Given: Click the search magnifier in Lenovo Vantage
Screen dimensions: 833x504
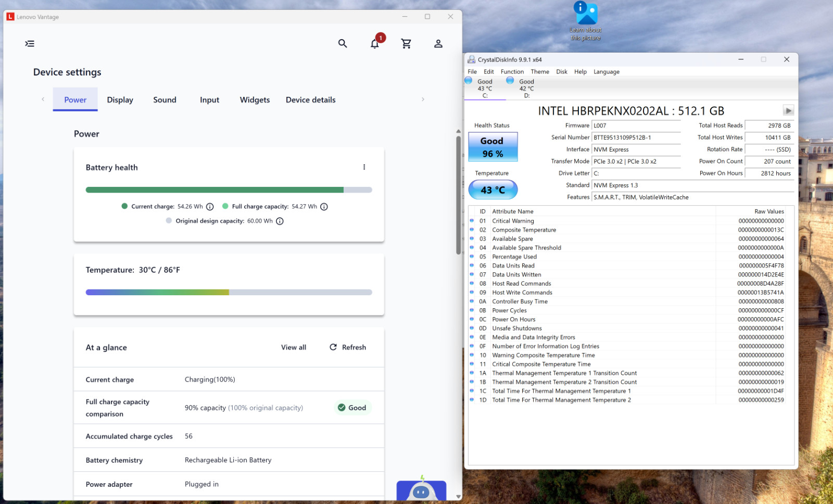Looking at the screenshot, I should [x=343, y=44].
